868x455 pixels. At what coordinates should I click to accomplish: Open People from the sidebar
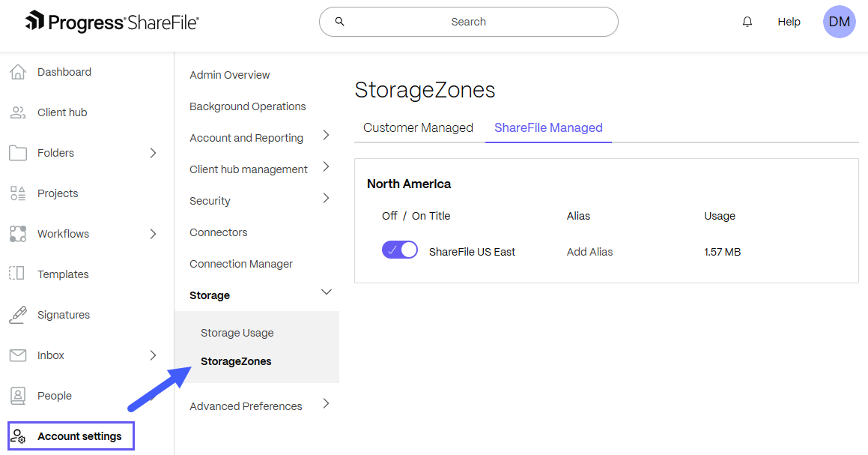(x=54, y=396)
